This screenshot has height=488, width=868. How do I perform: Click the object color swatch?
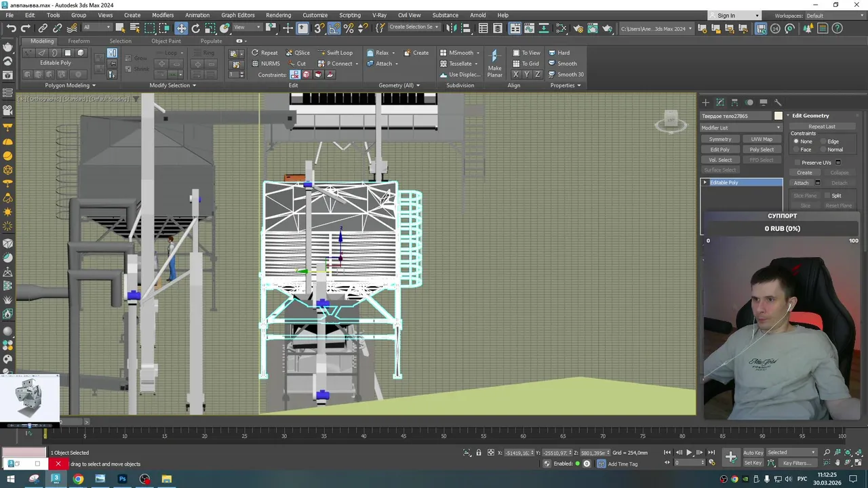coord(778,116)
